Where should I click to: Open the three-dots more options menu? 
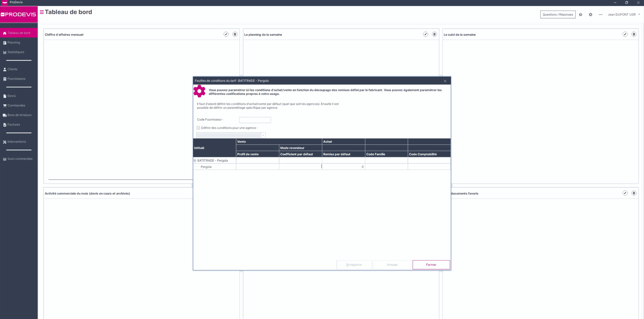point(601,15)
